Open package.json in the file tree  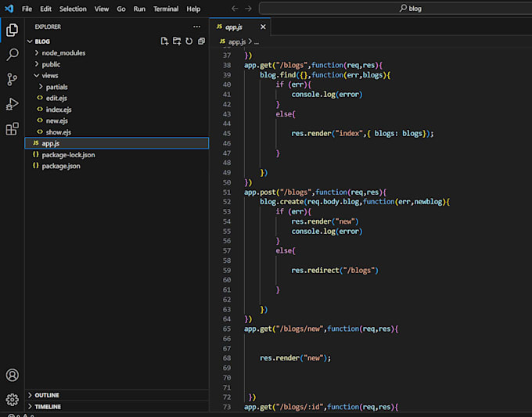coord(117,166)
